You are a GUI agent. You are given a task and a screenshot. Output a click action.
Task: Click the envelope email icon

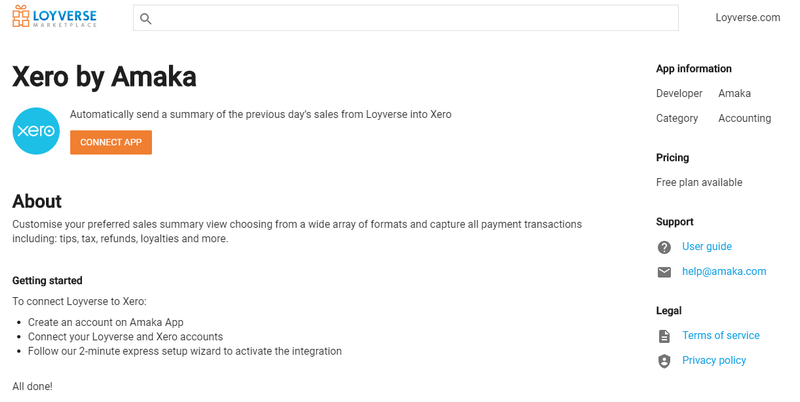point(664,272)
